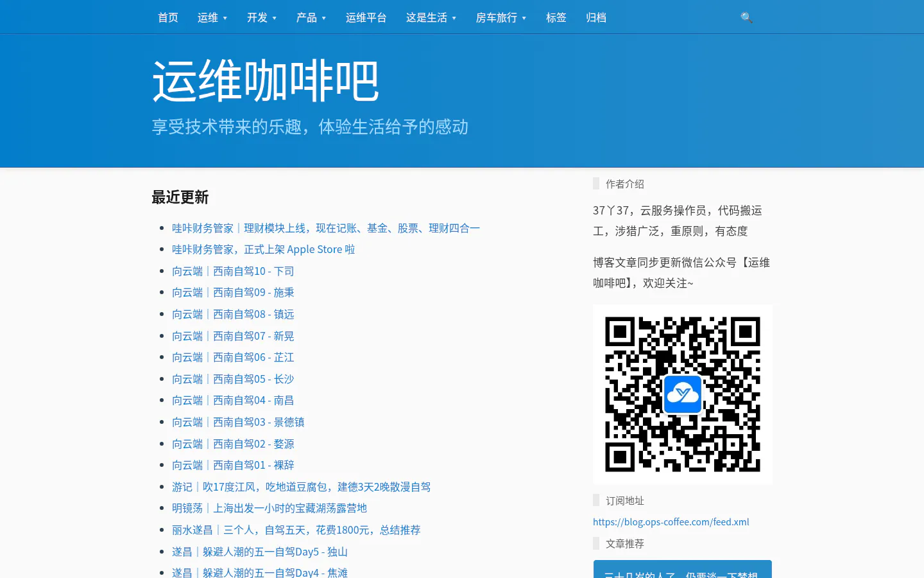924x578 pixels.
Task: Expand the 开发 dropdown menu
Action: pyautogui.click(x=262, y=17)
